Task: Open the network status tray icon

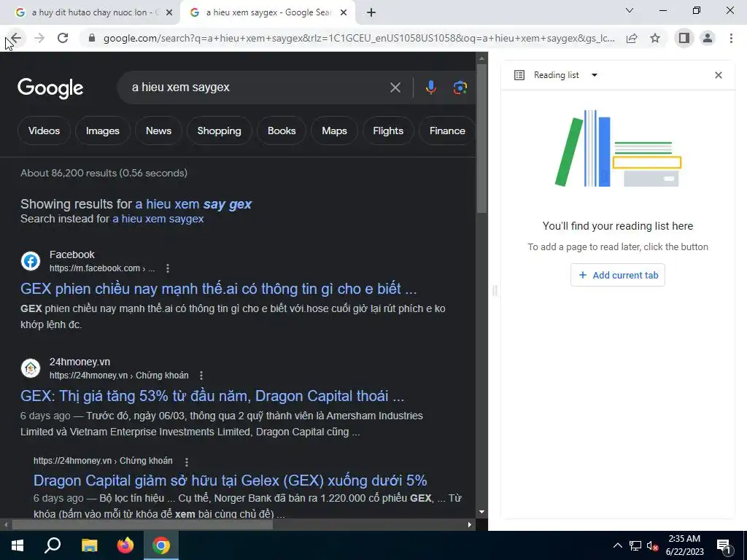Action: (635, 545)
